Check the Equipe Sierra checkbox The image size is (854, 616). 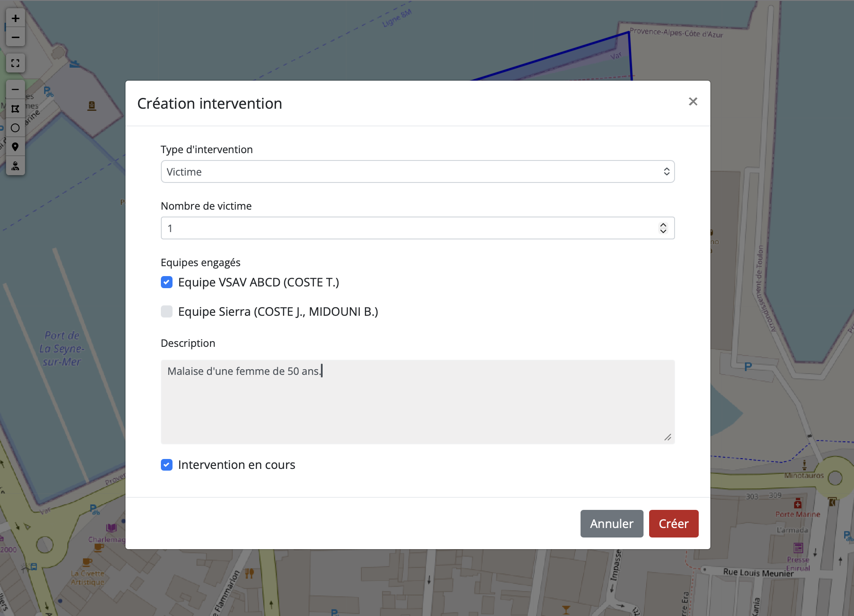tap(166, 311)
